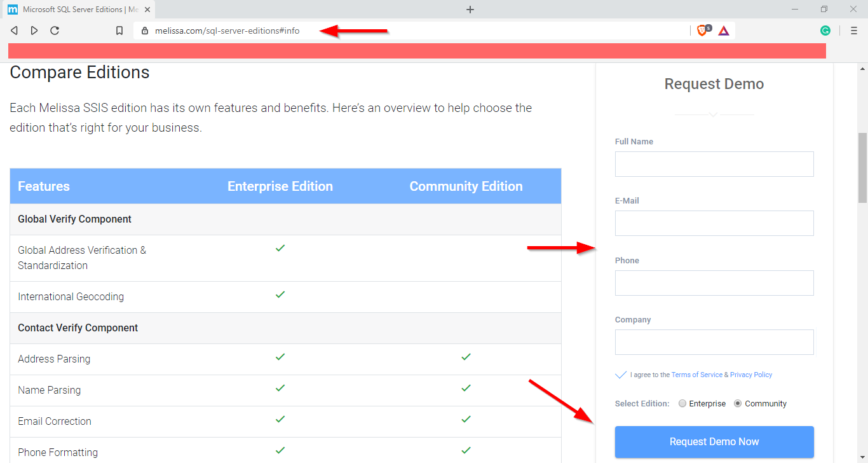Click the Melissa favicon in the tab

[x=13, y=10]
